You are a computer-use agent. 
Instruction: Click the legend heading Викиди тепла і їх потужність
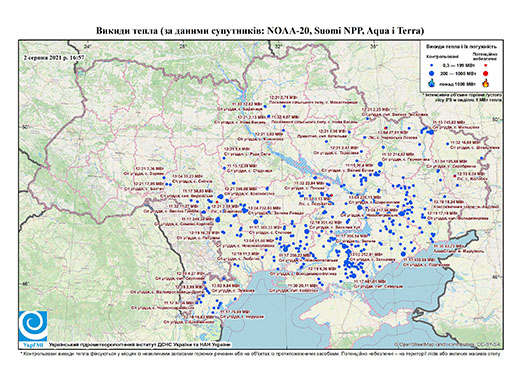tap(462, 47)
